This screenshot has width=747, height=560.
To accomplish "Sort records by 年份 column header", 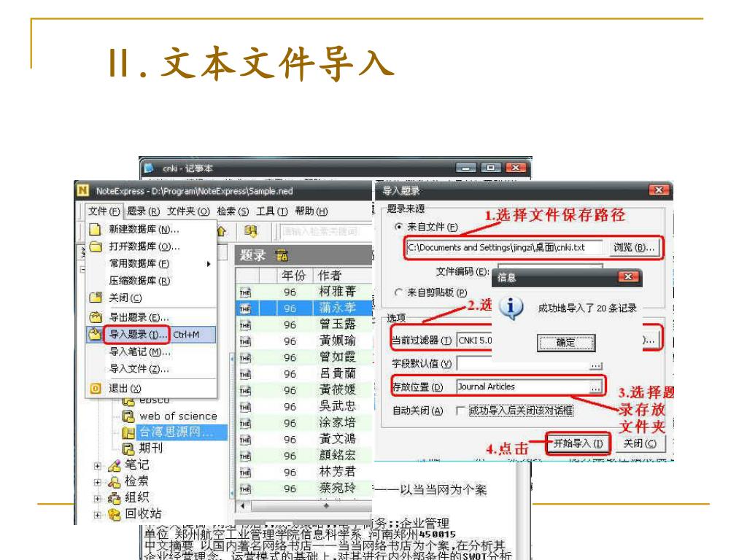I will pyautogui.click(x=293, y=275).
